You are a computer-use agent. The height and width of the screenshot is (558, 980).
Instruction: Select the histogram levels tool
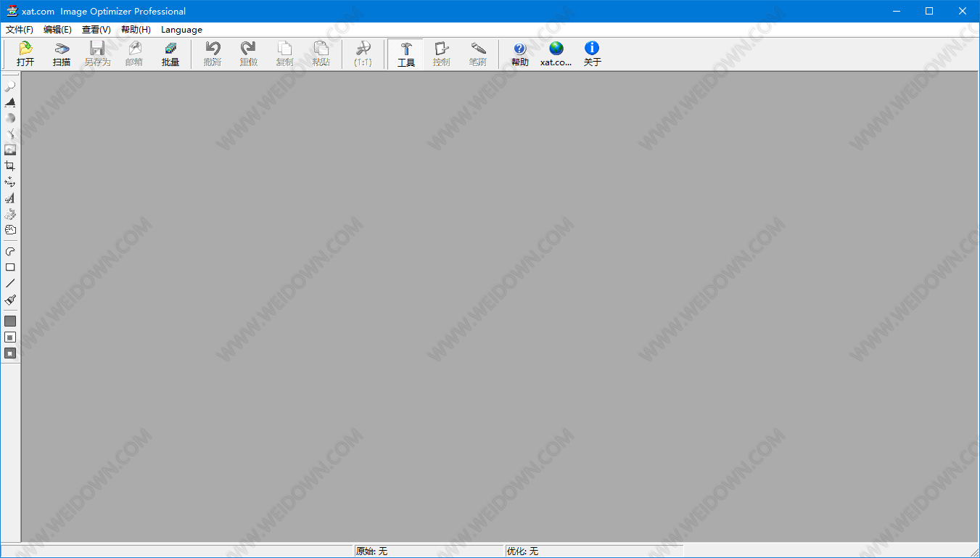tap(10, 102)
